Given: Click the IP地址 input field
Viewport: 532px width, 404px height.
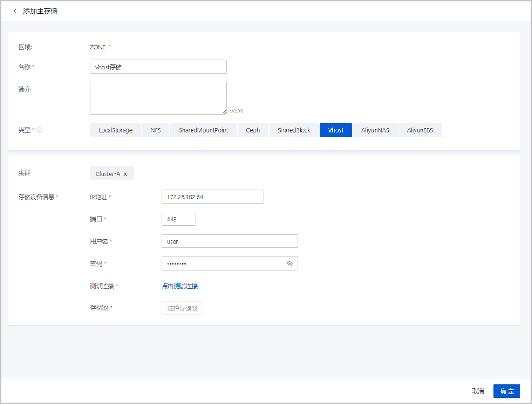Looking at the screenshot, I should pyautogui.click(x=213, y=197).
